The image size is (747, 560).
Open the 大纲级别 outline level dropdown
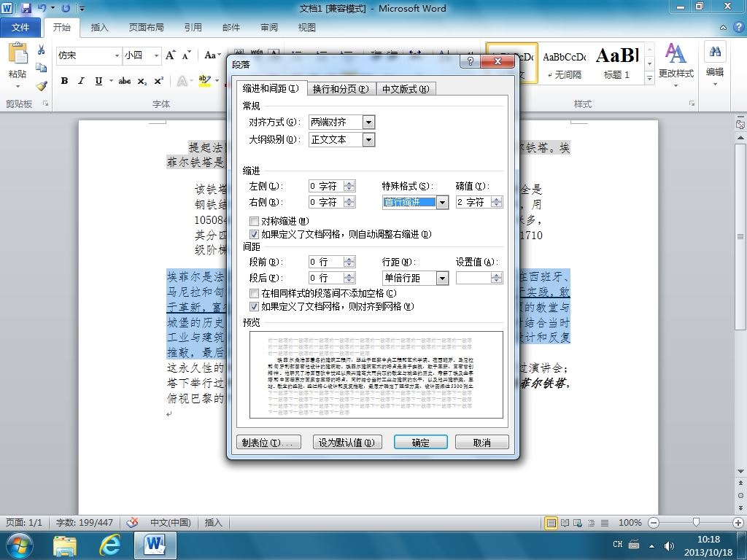[368, 139]
